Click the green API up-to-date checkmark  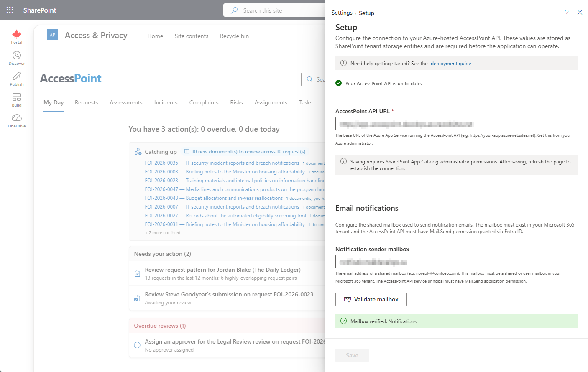coord(339,83)
